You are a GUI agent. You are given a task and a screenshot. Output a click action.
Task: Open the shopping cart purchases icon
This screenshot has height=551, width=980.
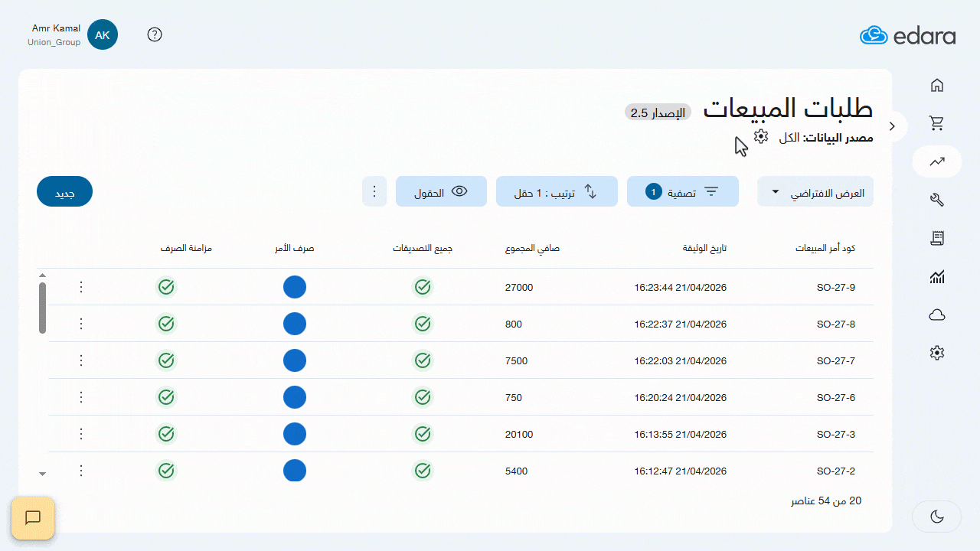tap(937, 123)
